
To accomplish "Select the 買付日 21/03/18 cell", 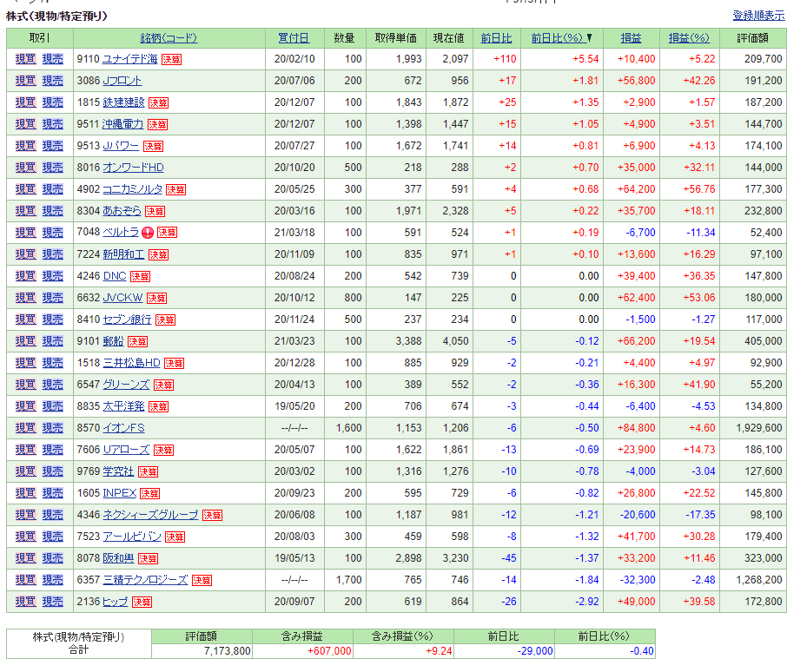I will point(294,233).
